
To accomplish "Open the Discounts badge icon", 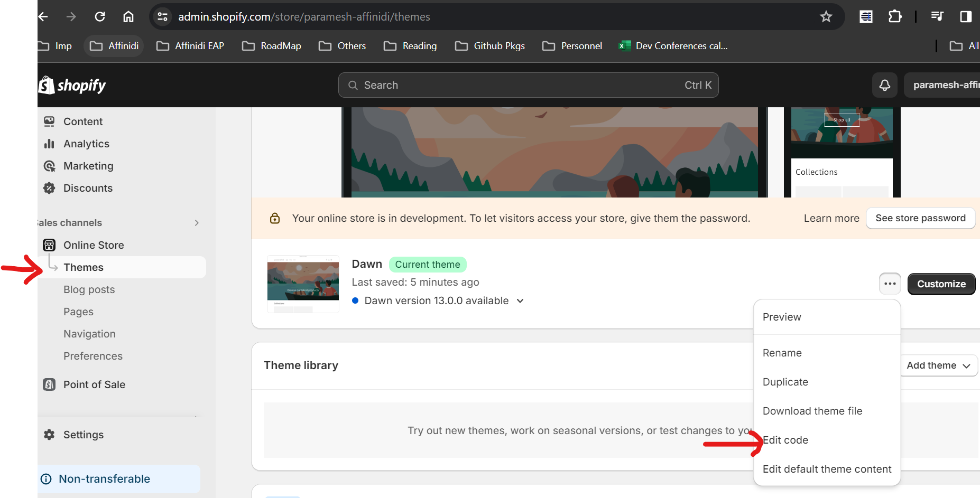I will (49, 188).
